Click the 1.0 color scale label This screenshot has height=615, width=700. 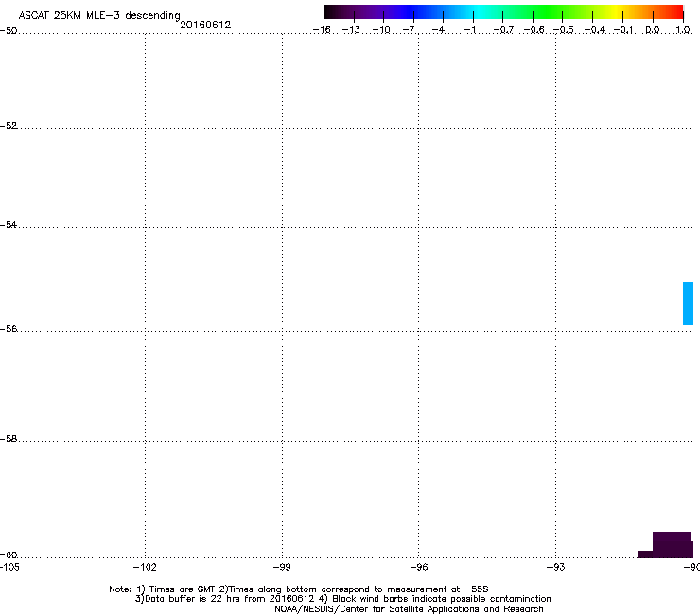pyautogui.click(x=683, y=30)
